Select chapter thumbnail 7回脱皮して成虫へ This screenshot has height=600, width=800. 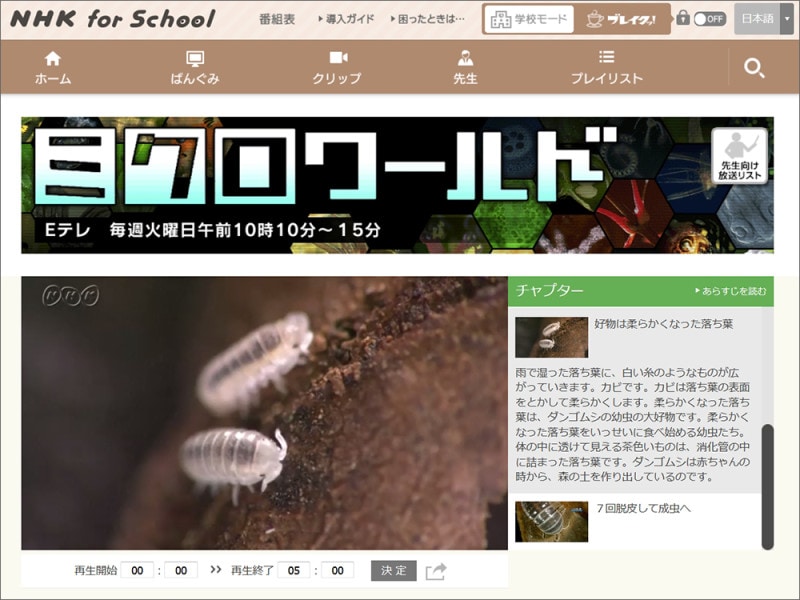(552, 521)
